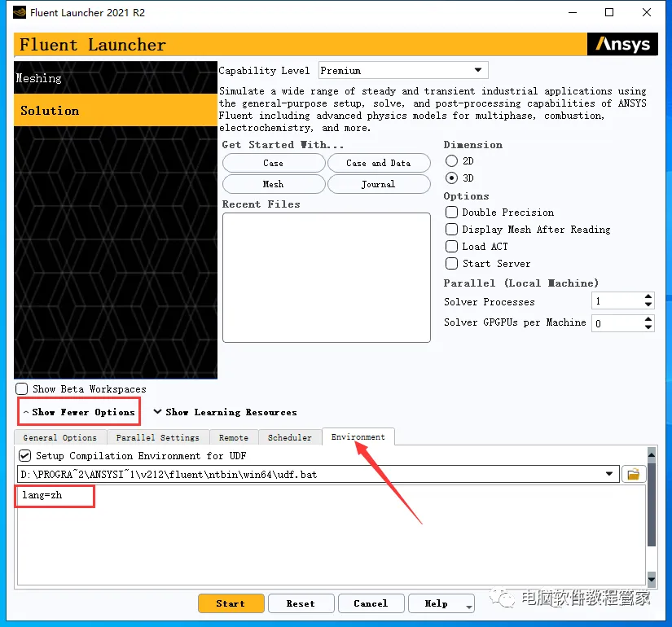The image size is (672, 627).
Task: Enable the Load ACT checkbox
Action: 451,247
